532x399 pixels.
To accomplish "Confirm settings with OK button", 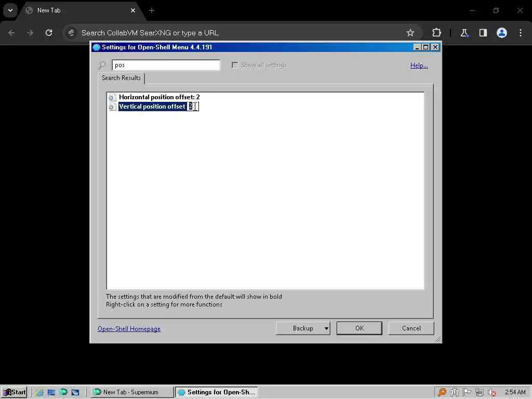I will click(x=360, y=328).
